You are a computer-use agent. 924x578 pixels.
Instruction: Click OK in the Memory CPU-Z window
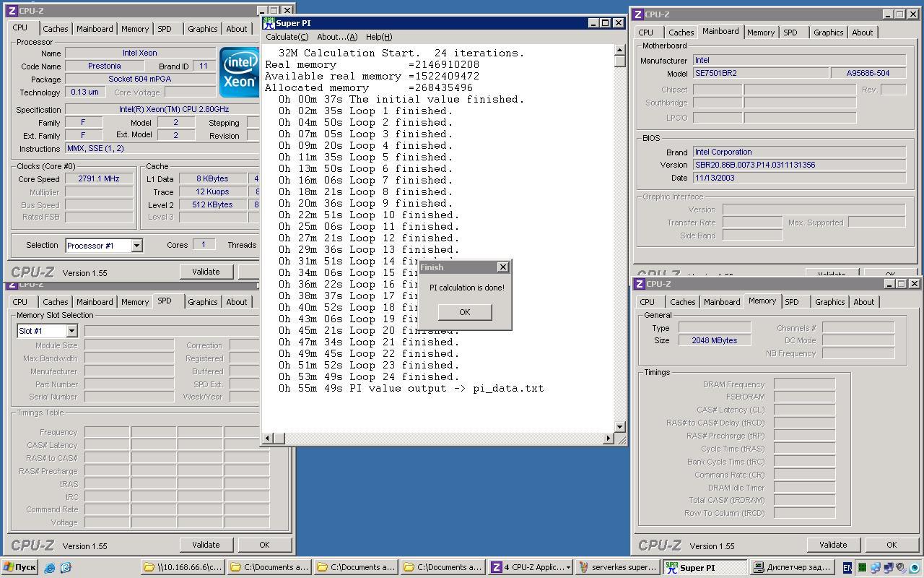[x=892, y=545]
